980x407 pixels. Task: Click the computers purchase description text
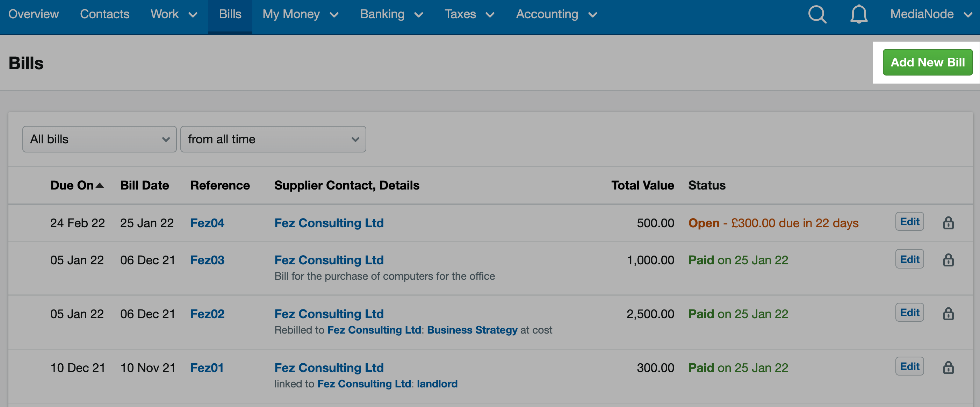384,277
